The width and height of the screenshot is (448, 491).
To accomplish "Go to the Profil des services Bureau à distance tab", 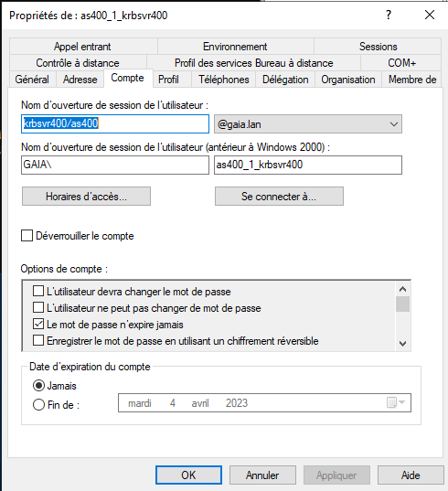I will click(253, 63).
